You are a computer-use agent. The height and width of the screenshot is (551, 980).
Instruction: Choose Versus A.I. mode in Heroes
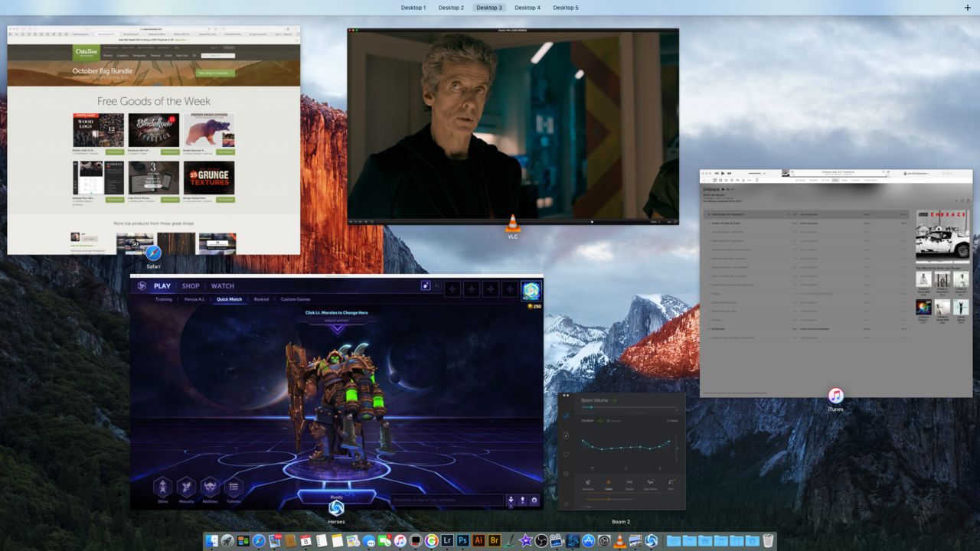pyautogui.click(x=194, y=299)
